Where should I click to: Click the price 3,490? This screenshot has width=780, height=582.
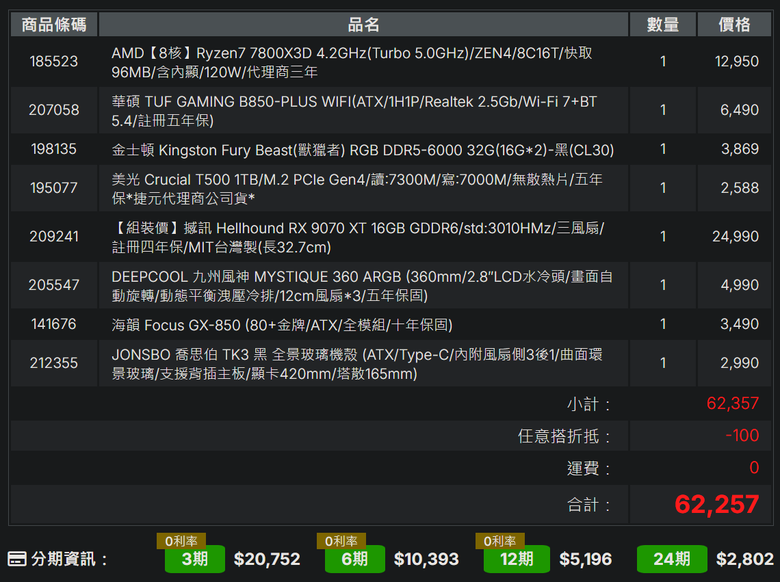click(740, 324)
